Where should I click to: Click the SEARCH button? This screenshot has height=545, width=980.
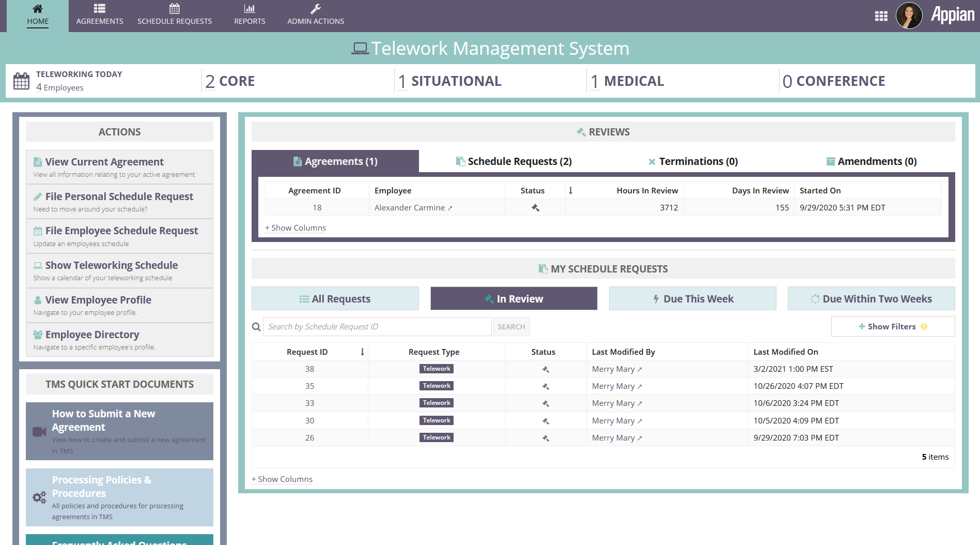tap(511, 326)
